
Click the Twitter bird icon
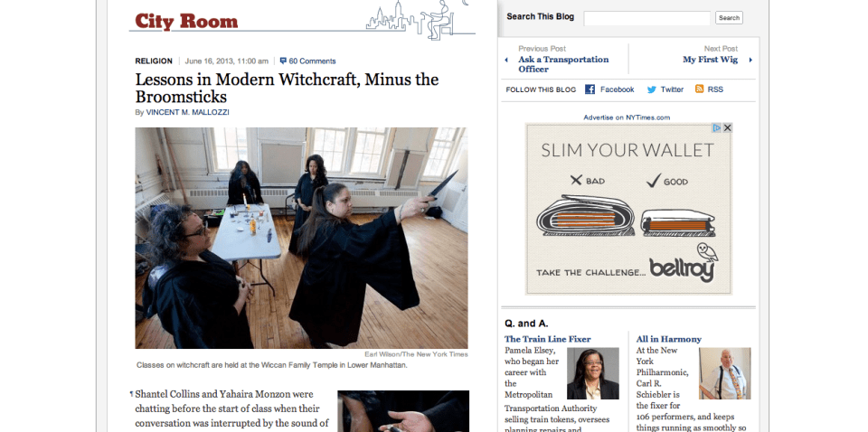coord(652,89)
